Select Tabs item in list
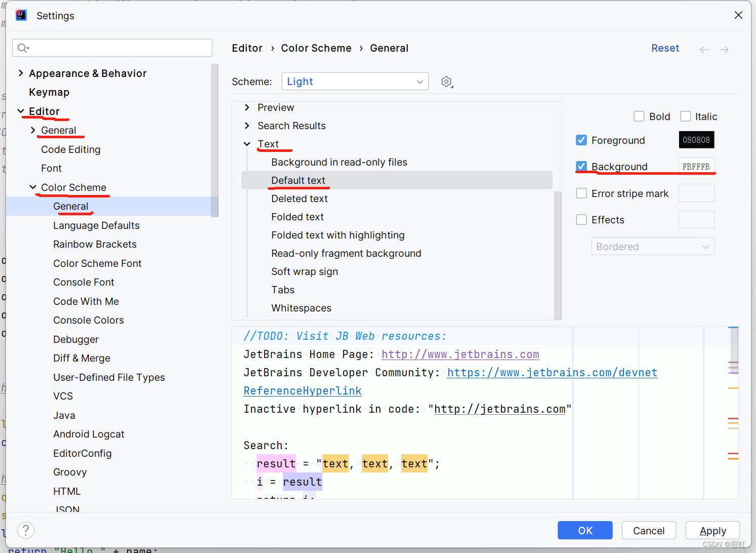Viewport: 756px width, 553px height. 283,290
